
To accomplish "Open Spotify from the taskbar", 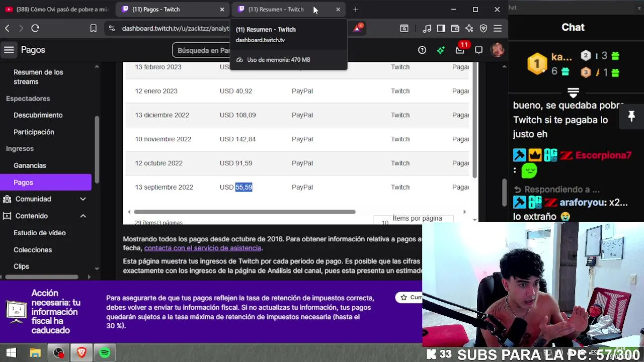I will tap(105, 353).
